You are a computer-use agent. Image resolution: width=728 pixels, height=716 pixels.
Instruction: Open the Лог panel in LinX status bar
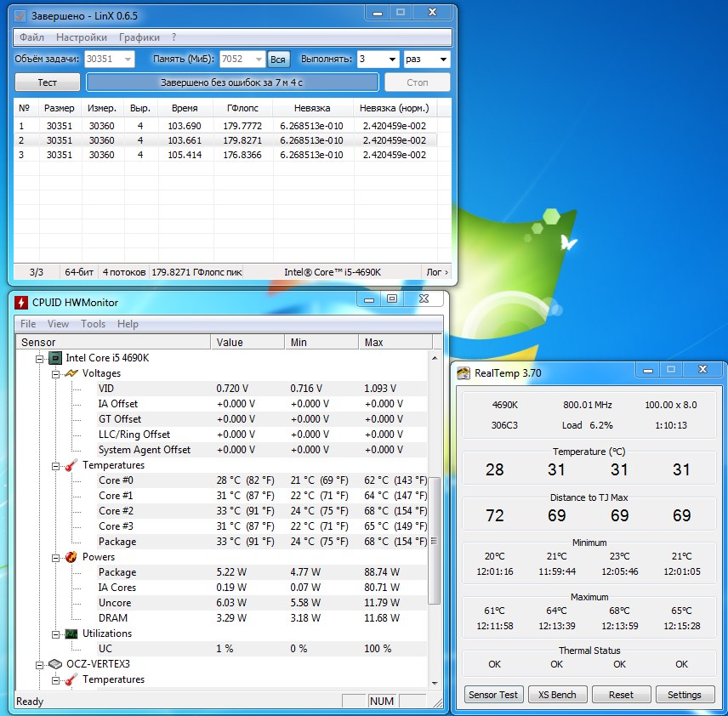coord(437,273)
